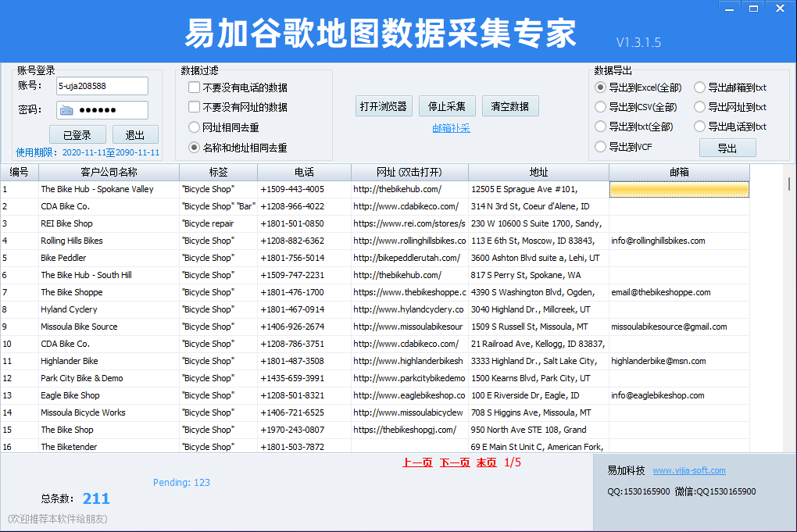
Task: Click "Bicycle Shop" "Bar" tag cell
Action: click(219, 206)
